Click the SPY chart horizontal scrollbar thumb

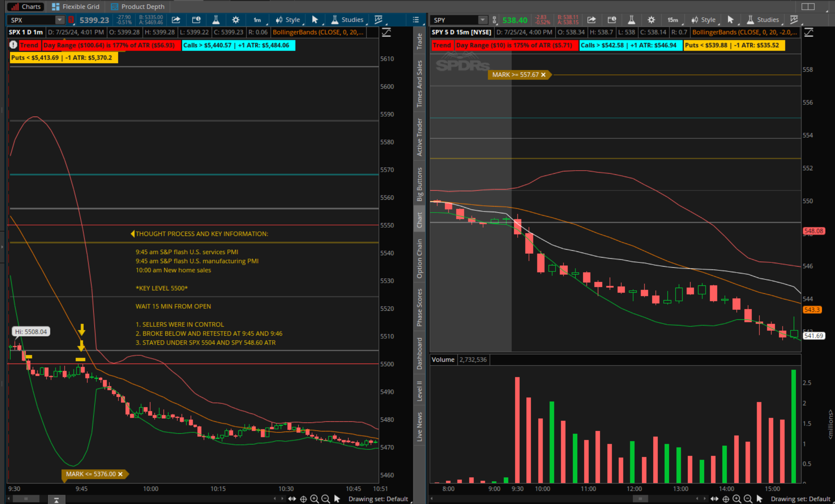point(640,499)
